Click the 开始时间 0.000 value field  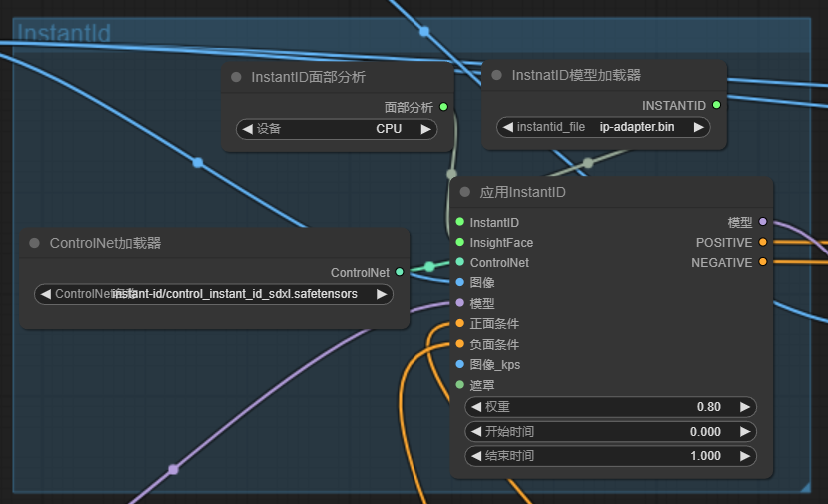610,432
